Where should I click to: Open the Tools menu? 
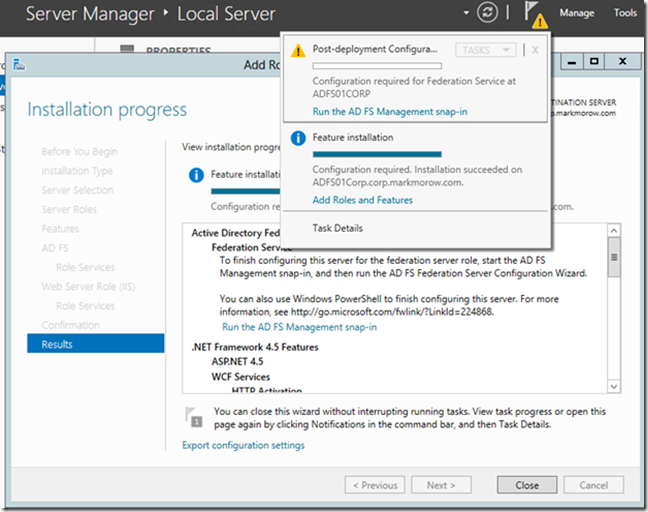625,13
